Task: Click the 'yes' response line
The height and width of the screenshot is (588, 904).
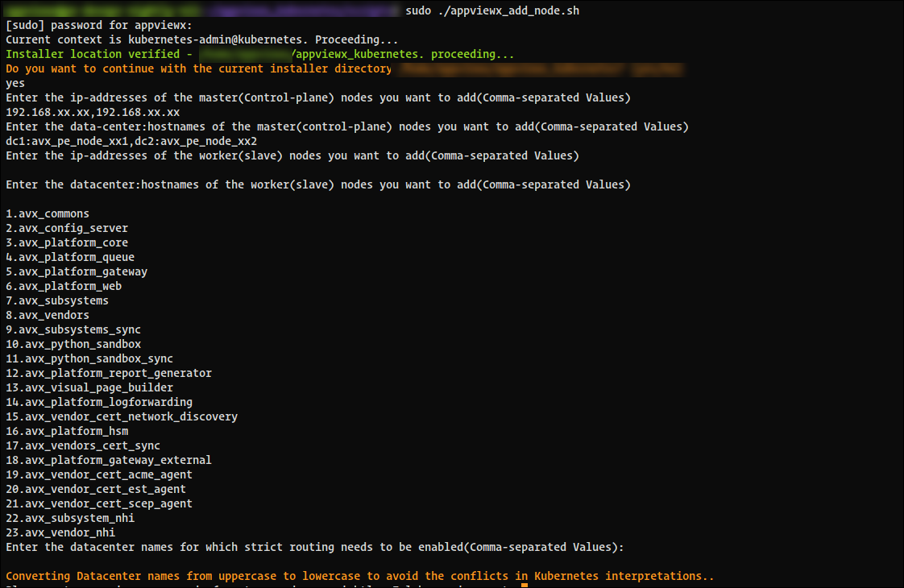Action: tap(15, 84)
